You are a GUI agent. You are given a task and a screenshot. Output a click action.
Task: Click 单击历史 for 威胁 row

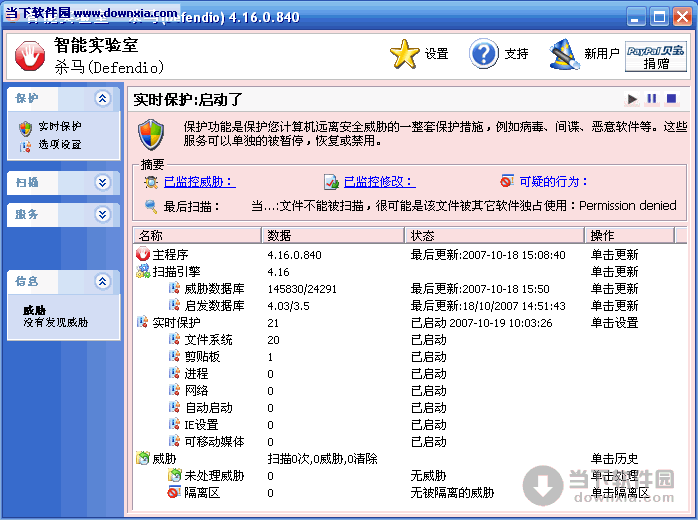(615, 459)
